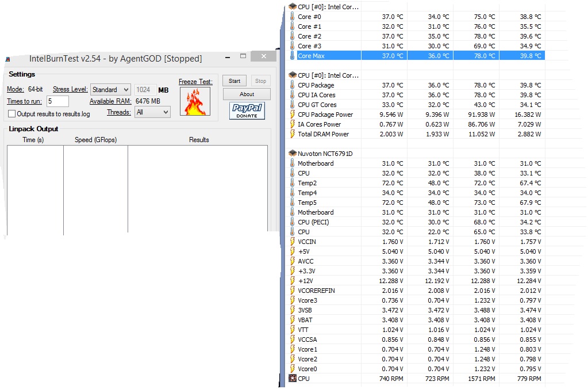588x389 pixels.
Task: Select the 3VSB sensor row label
Action: tap(305, 310)
